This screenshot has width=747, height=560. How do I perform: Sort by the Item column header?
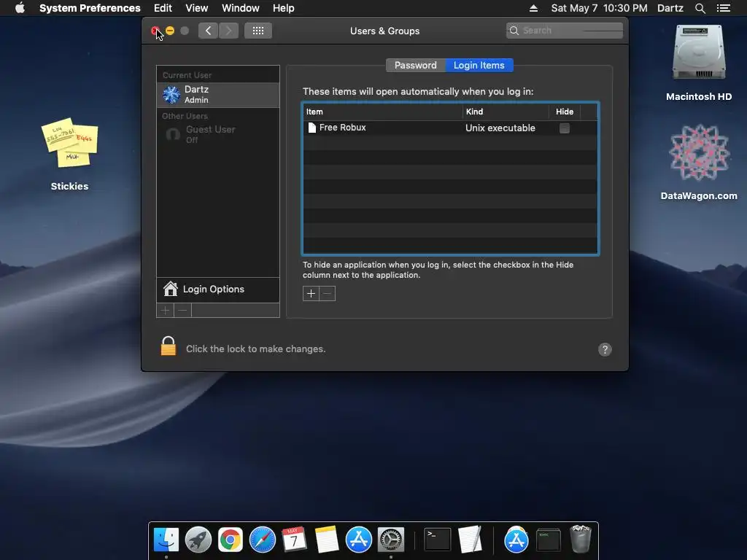point(383,112)
